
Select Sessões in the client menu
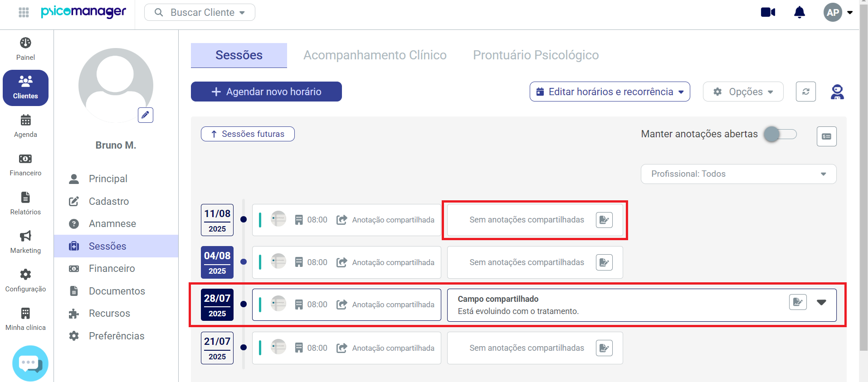coord(116,246)
